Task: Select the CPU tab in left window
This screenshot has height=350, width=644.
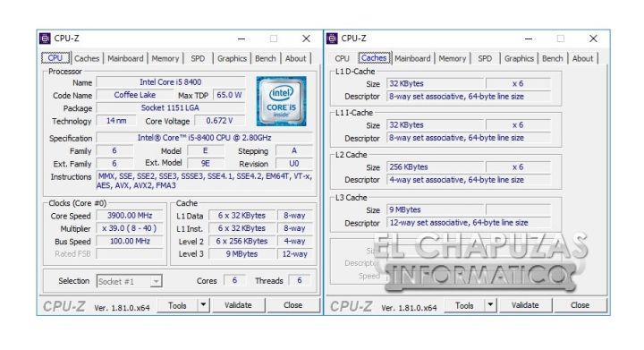Action: [x=55, y=57]
